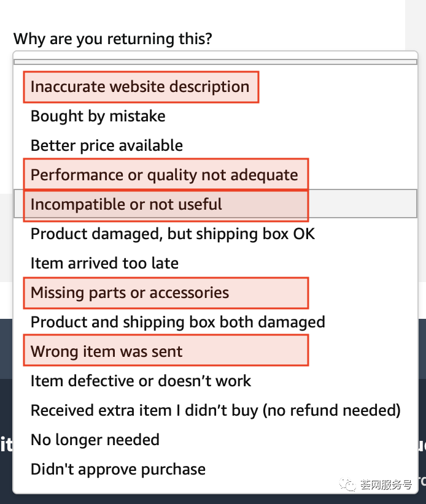Image resolution: width=426 pixels, height=504 pixels.
Task: Pick "Wrong item was sent" reason
Action: (107, 351)
